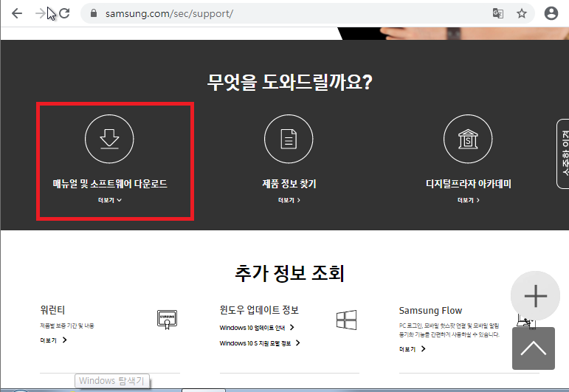
Task: View site info via the lock icon
Action: (94, 13)
